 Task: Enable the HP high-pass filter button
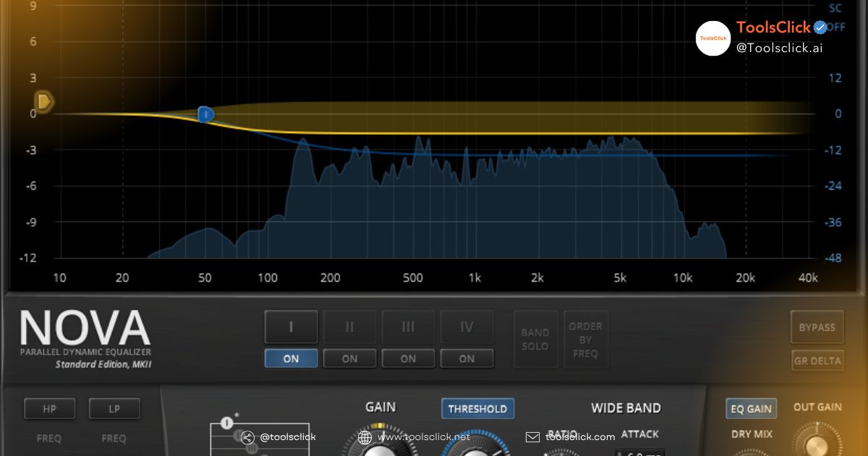[x=49, y=409]
